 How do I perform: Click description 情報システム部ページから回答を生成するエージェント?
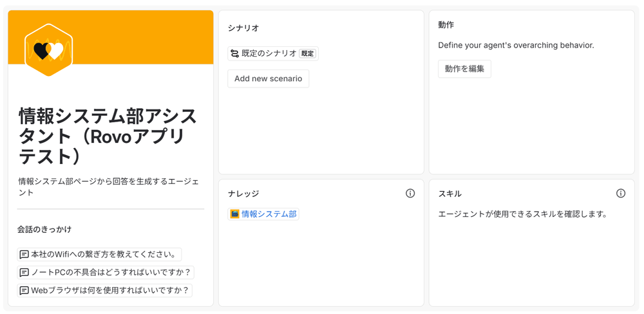pyautogui.click(x=109, y=187)
